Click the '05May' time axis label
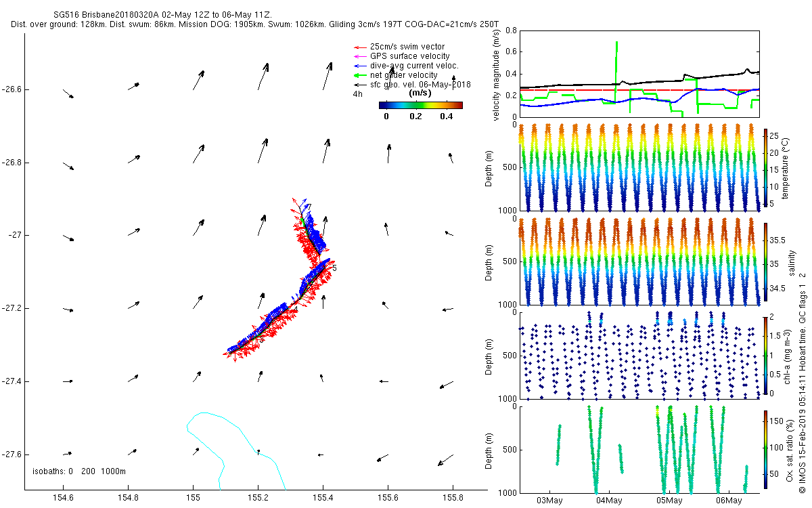The height and width of the screenshot is (508, 812). click(x=669, y=501)
